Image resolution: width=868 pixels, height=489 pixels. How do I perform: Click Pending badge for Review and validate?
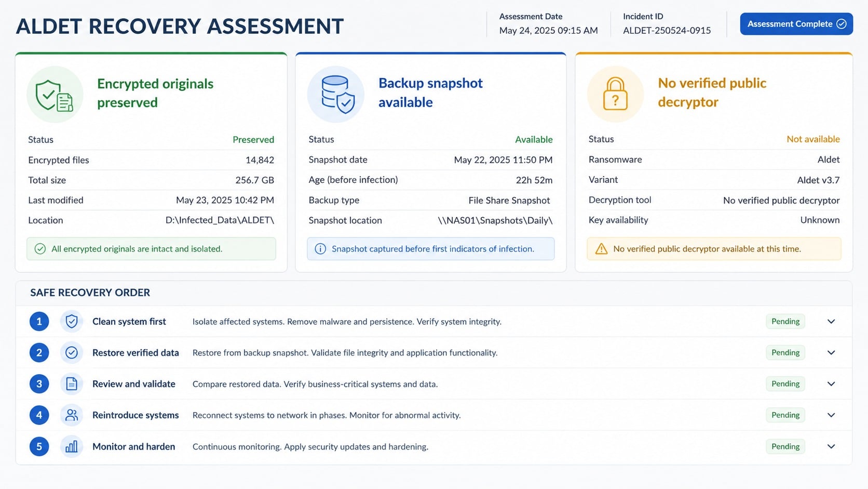(785, 384)
